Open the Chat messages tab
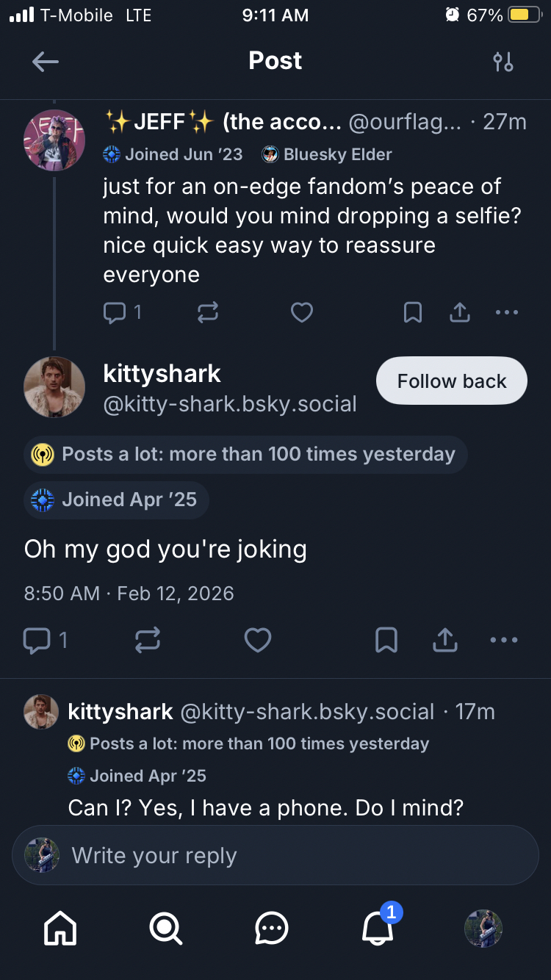Image resolution: width=551 pixels, height=980 pixels. (272, 929)
